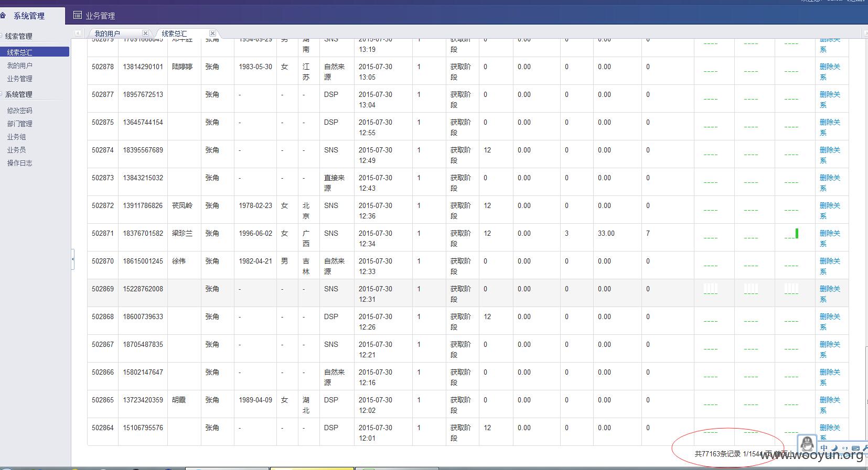Close the 线索总汇 tab
The width and height of the screenshot is (868, 470).
click(x=212, y=33)
